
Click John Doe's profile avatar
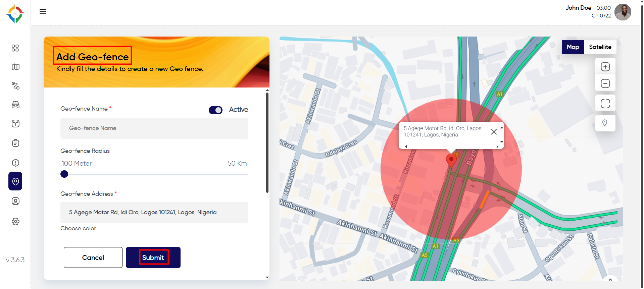tap(623, 12)
